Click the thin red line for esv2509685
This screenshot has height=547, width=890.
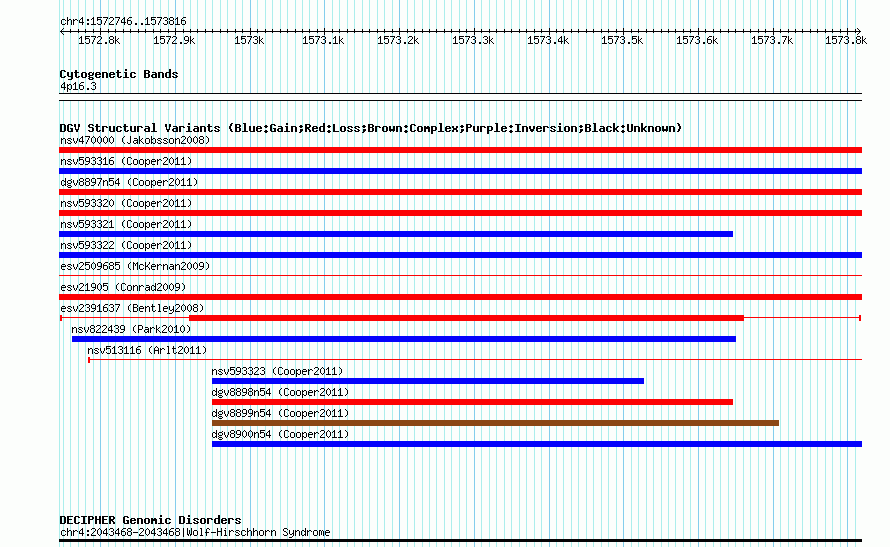click(x=460, y=276)
